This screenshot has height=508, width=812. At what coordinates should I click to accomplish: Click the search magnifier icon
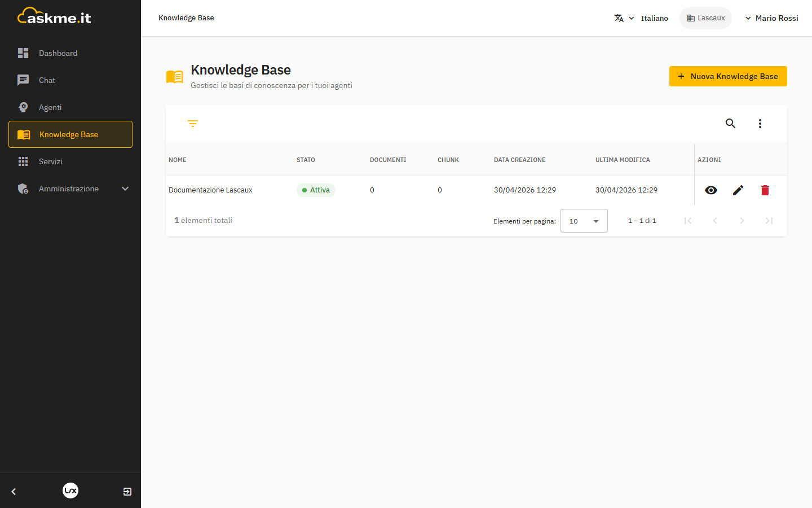pyautogui.click(x=731, y=124)
